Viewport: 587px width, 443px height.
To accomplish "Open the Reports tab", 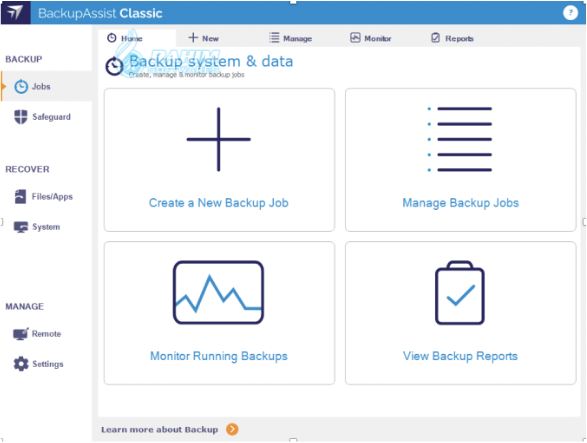I will tap(452, 38).
